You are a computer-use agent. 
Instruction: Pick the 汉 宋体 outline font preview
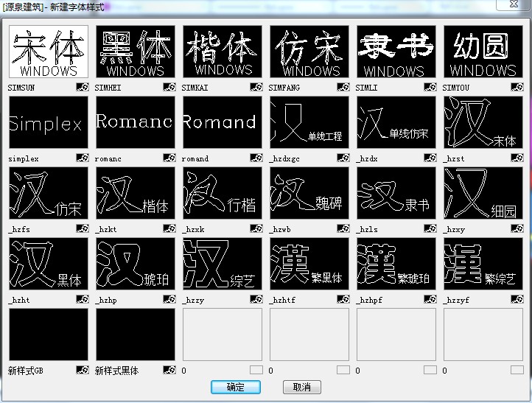(483, 122)
